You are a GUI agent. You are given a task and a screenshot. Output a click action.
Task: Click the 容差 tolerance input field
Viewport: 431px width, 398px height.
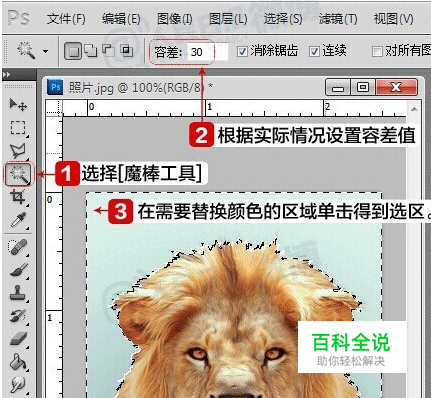(x=207, y=52)
